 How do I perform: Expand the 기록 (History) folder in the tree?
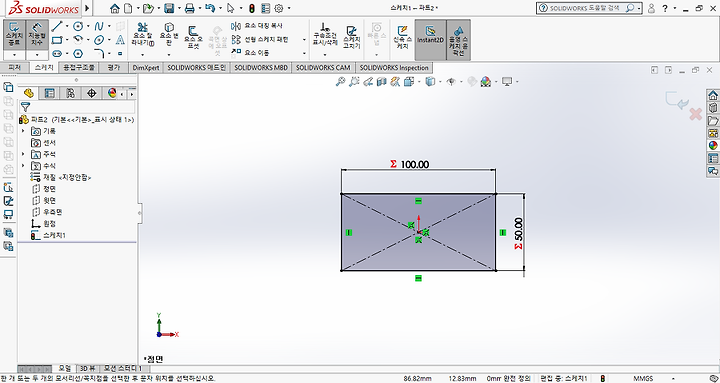[x=23, y=131]
